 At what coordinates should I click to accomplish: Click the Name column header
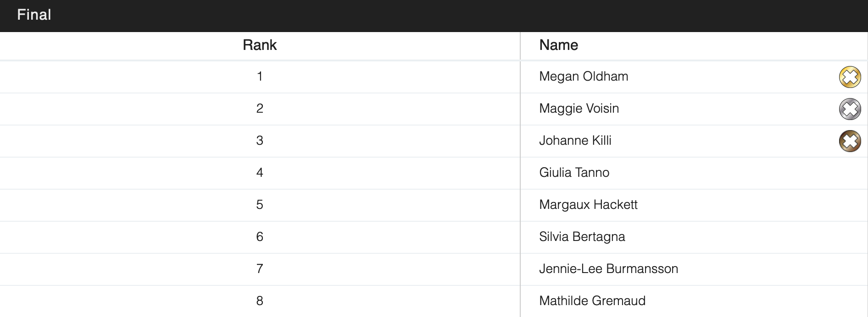click(x=558, y=45)
